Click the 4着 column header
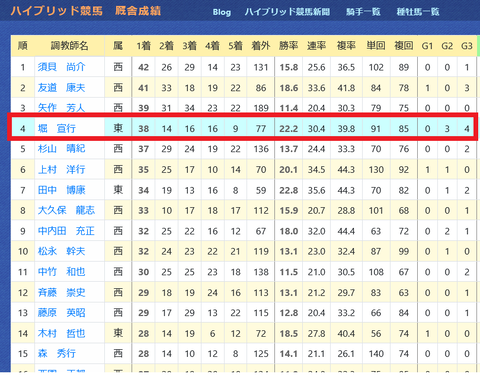Screen dimensions: 480x380 [213, 46]
